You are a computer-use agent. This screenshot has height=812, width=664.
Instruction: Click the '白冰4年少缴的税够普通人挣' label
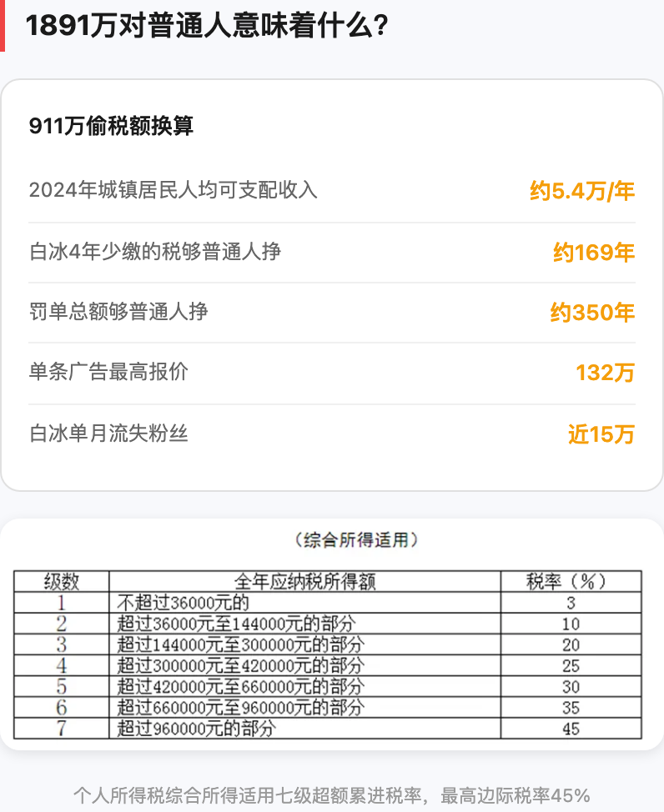(154, 251)
